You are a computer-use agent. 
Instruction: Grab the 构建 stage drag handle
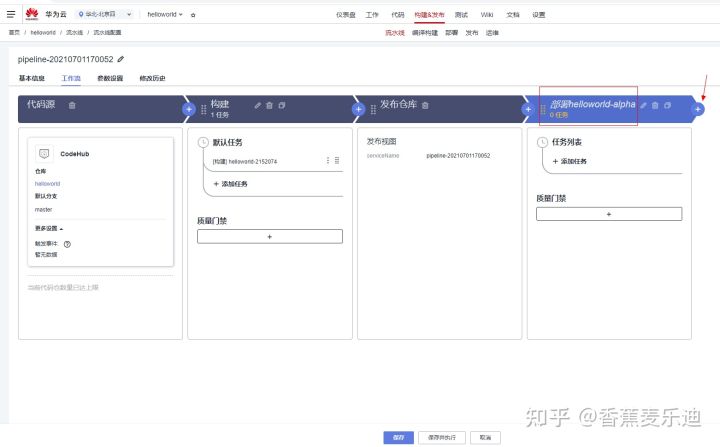click(203, 109)
